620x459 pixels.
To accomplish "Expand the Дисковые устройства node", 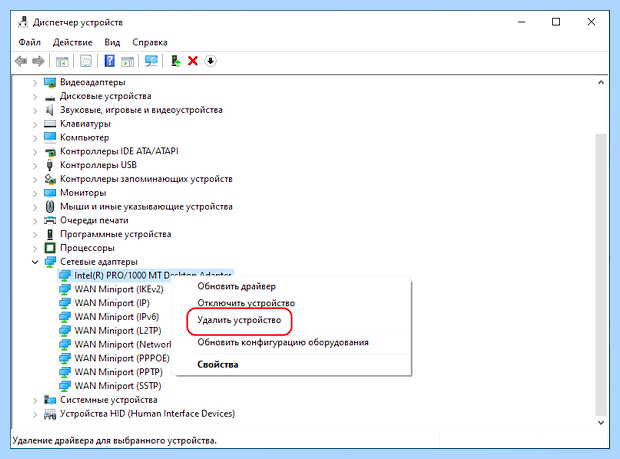I will (x=35, y=97).
